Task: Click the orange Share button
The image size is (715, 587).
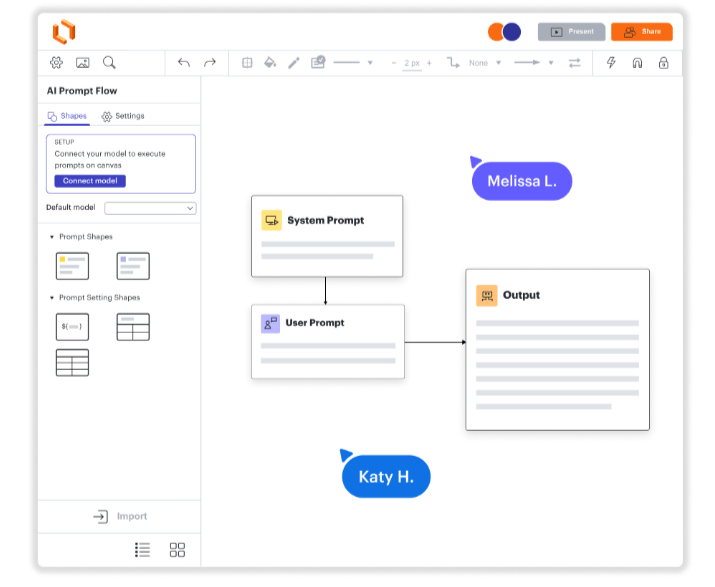Action: [x=642, y=32]
